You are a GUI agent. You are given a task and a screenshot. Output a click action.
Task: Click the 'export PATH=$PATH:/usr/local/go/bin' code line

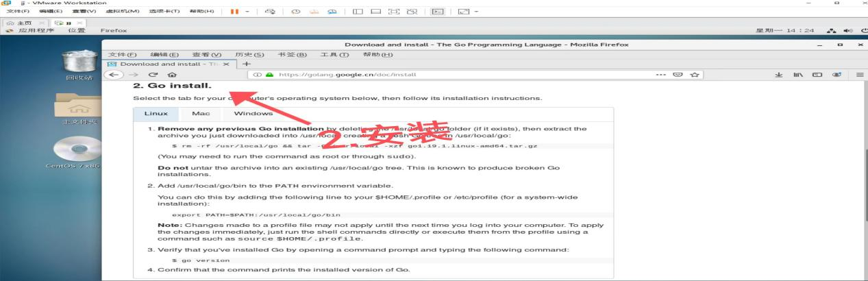coord(256,215)
